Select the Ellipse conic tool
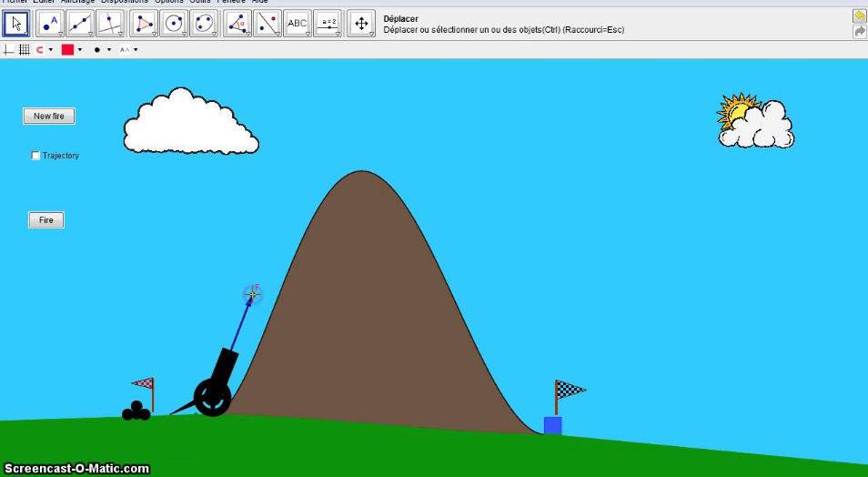The height and width of the screenshot is (477, 868). coord(204,24)
